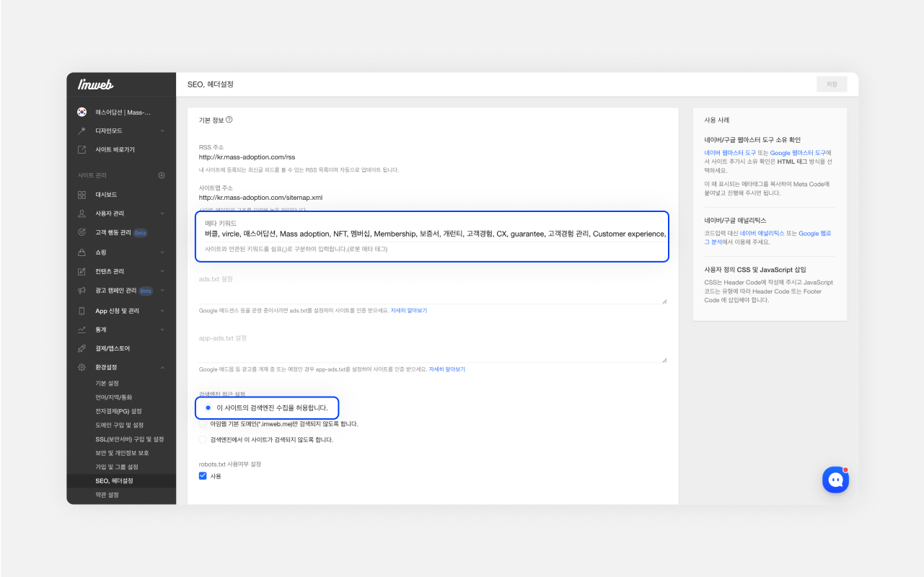
Task: Click the 메타 키워드 input field
Action: pos(433,234)
